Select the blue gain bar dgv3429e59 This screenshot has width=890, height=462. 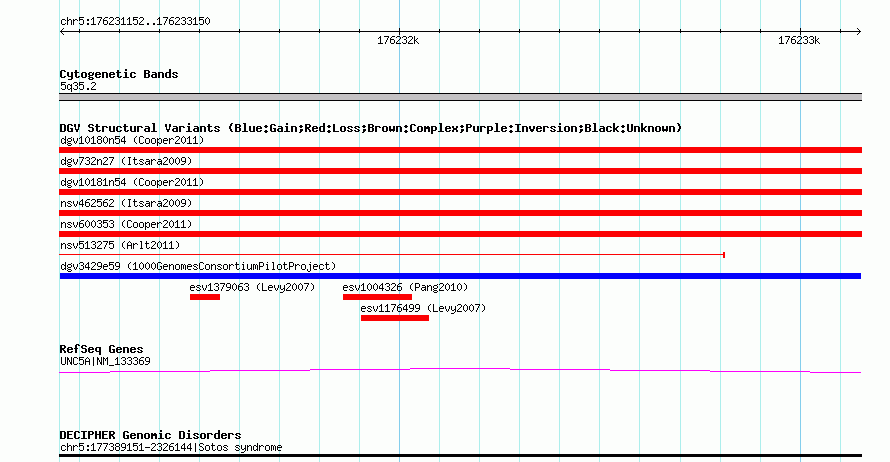[460, 276]
